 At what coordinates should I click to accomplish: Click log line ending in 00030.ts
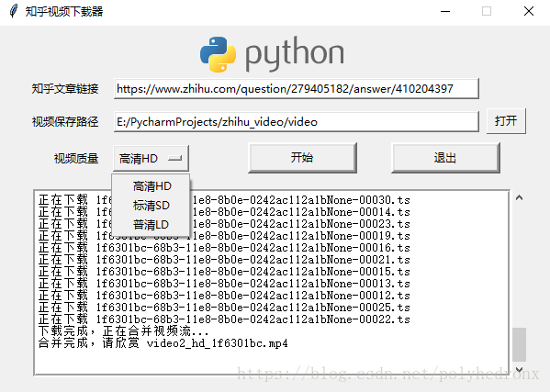pos(224,200)
